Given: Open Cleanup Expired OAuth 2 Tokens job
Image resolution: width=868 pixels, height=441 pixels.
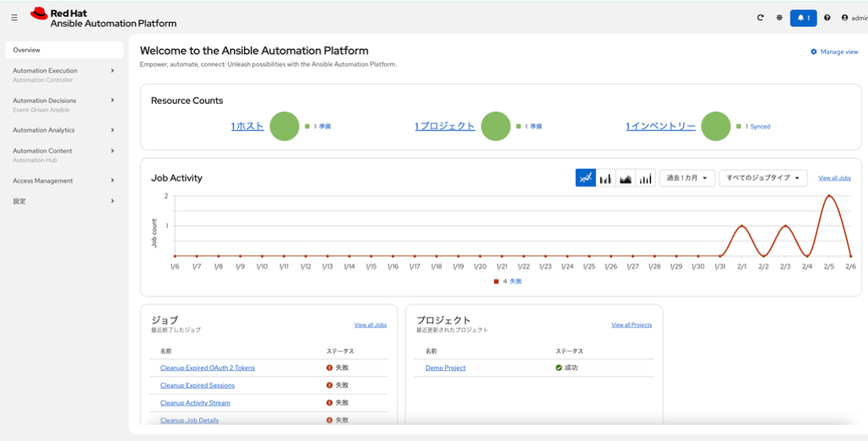Looking at the screenshot, I should click(208, 367).
